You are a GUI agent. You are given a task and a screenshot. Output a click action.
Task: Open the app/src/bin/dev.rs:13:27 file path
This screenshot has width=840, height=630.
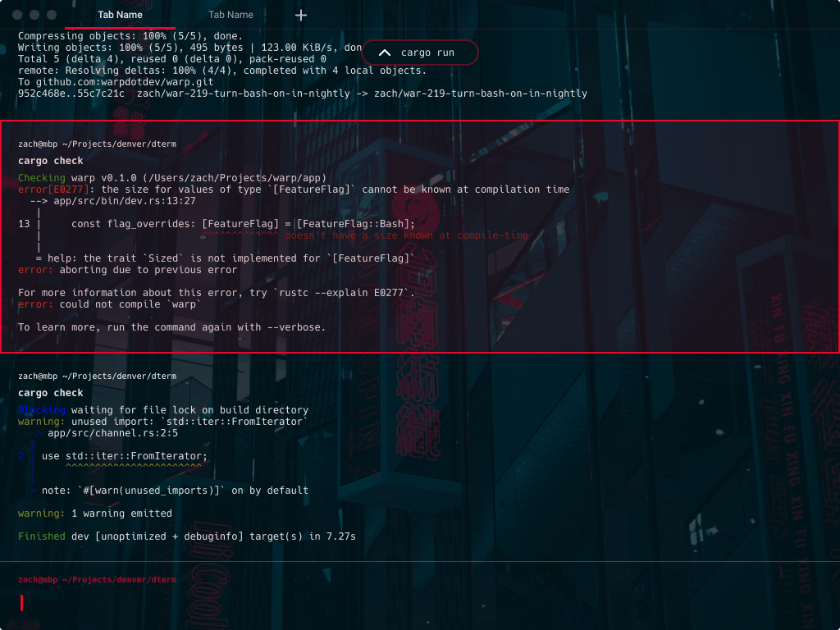click(124, 200)
